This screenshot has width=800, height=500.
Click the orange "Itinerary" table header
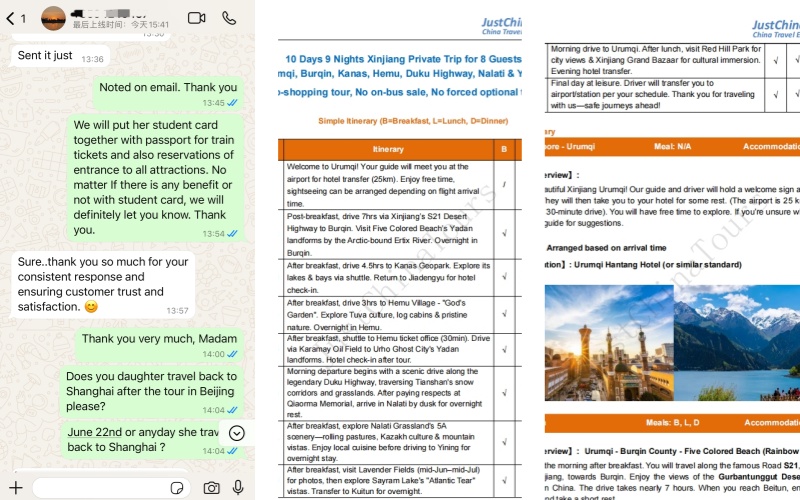coord(388,149)
